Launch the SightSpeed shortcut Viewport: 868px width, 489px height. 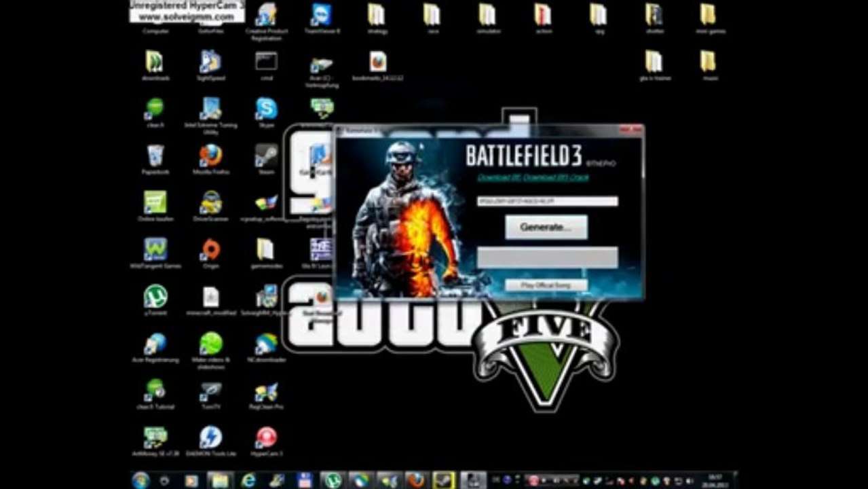coord(210,65)
